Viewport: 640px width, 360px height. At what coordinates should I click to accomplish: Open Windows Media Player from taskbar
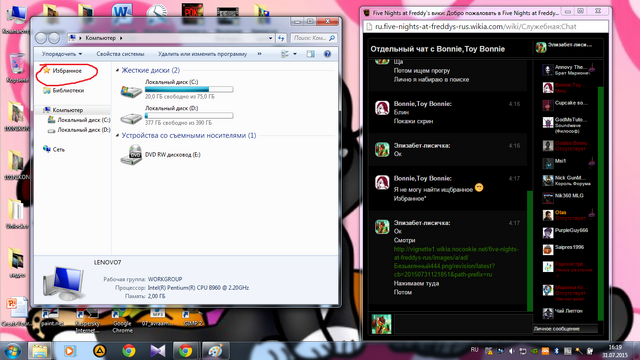tap(70, 351)
